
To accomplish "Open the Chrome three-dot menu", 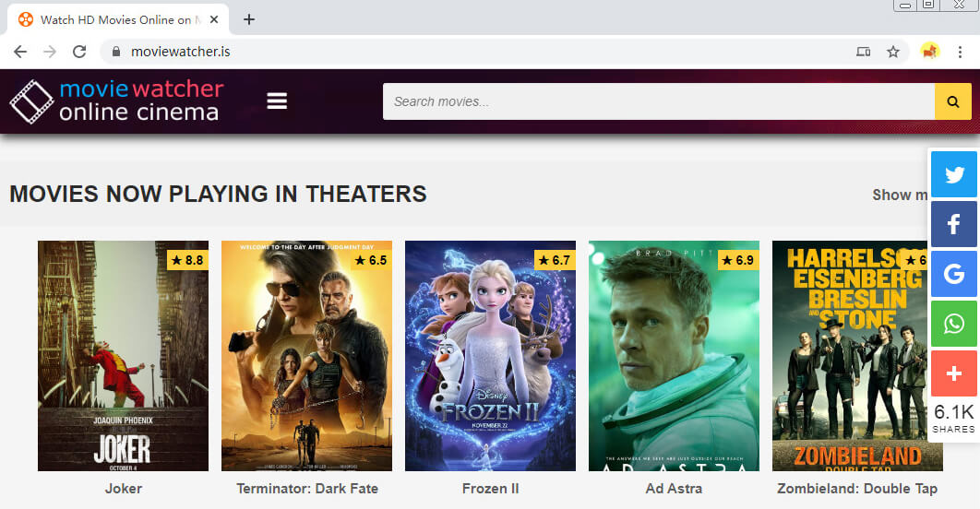I will 960,52.
